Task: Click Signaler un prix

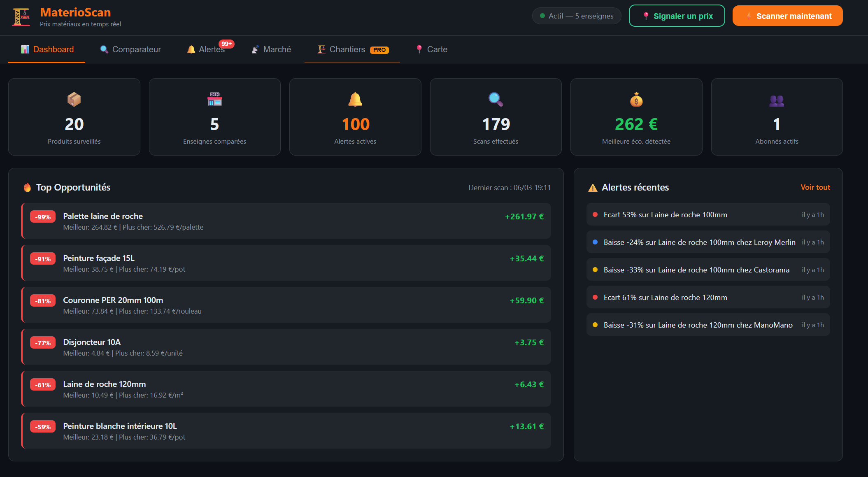Action: 677,16
